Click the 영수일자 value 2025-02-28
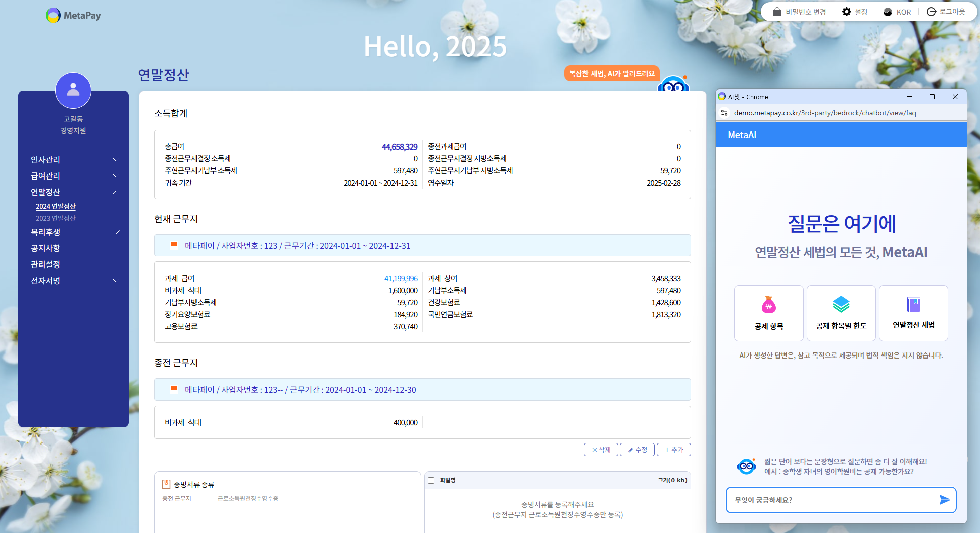The width and height of the screenshot is (980, 533). coord(664,183)
